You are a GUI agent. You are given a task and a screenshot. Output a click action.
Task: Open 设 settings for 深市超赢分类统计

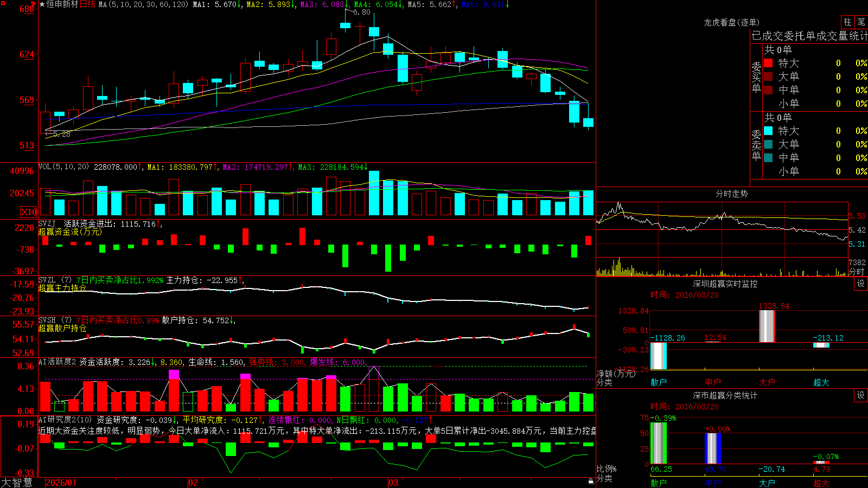point(861,396)
